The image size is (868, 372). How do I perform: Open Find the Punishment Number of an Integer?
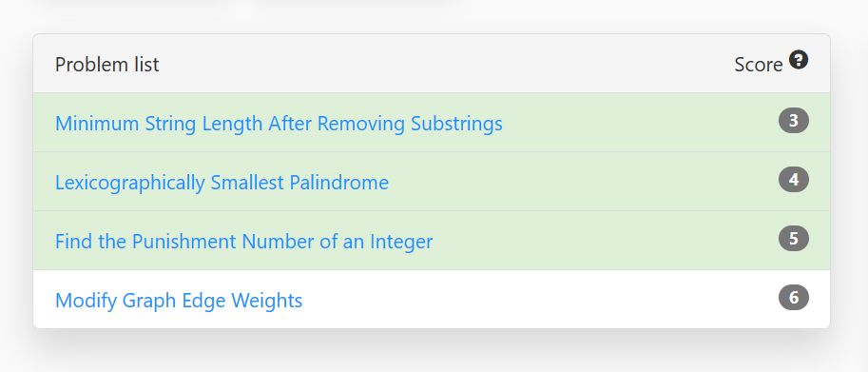(243, 242)
